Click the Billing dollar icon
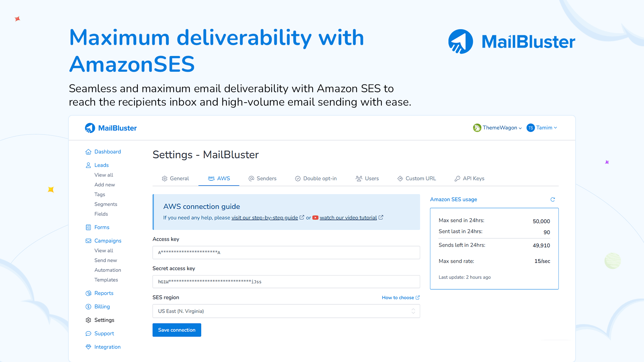Screen dimensions: 644x362 pos(88,307)
